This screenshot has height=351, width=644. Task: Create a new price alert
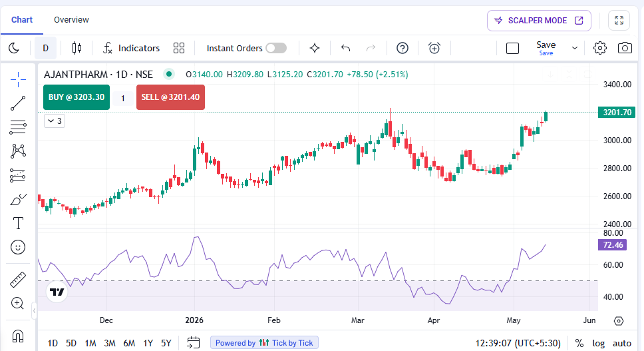coord(434,48)
